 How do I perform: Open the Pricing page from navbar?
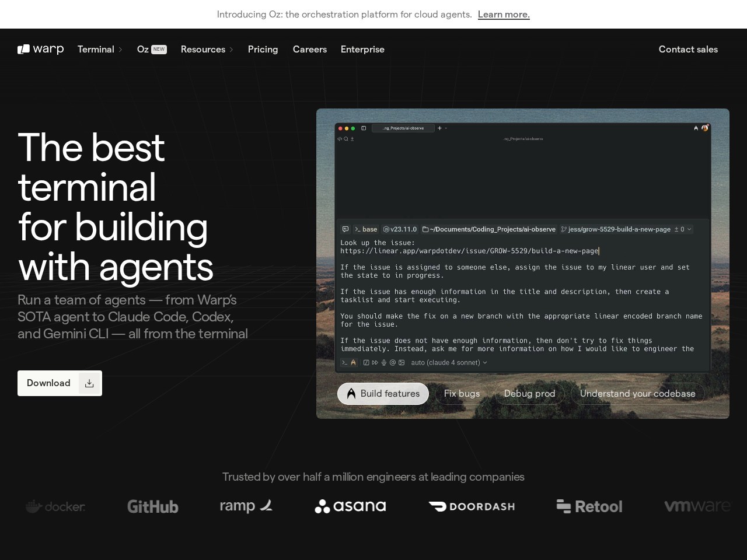point(263,50)
